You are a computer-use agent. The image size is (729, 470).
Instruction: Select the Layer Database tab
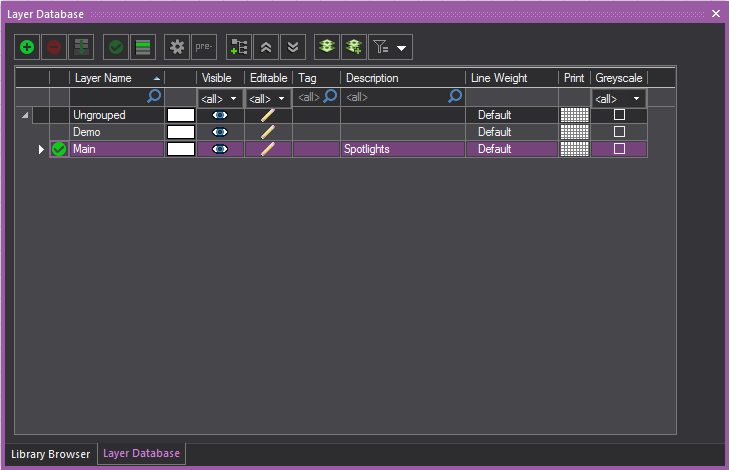[x=141, y=454]
